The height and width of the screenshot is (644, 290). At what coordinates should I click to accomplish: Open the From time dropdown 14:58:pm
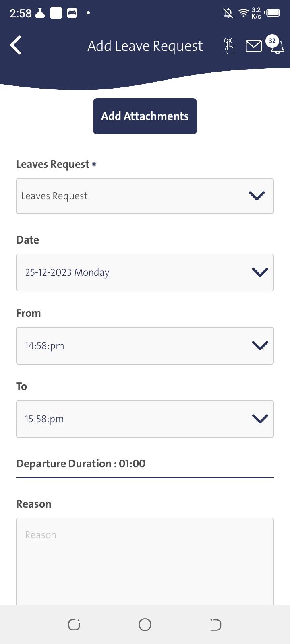point(145,346)
